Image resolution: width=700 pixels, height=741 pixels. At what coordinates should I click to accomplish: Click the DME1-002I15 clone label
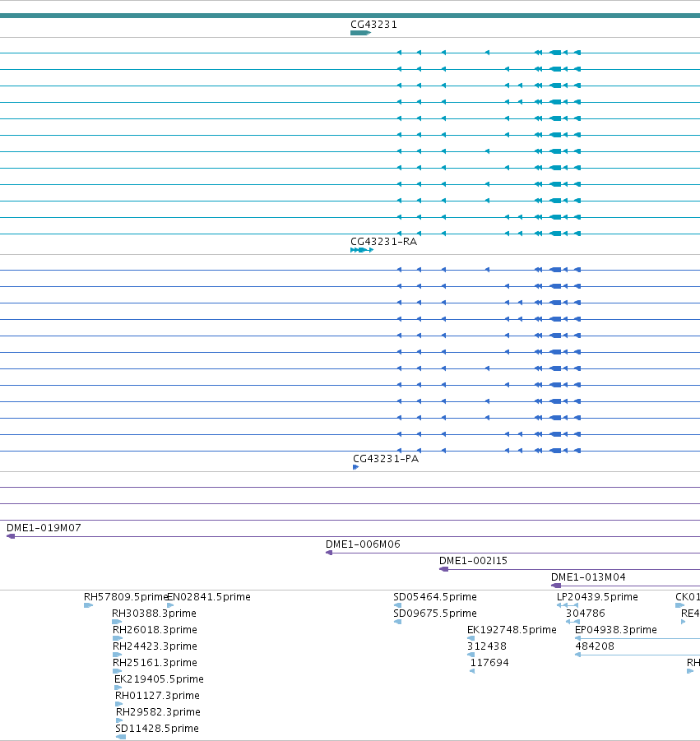click(473, 561)
